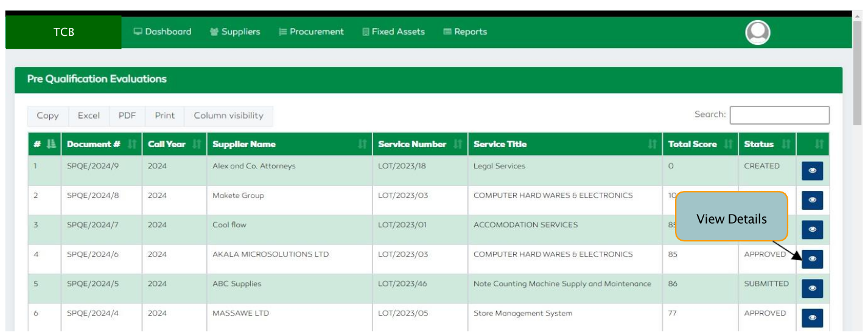Focus the Search input field
The width and height of the screenshot is (868, 335).
coord(780,115)
